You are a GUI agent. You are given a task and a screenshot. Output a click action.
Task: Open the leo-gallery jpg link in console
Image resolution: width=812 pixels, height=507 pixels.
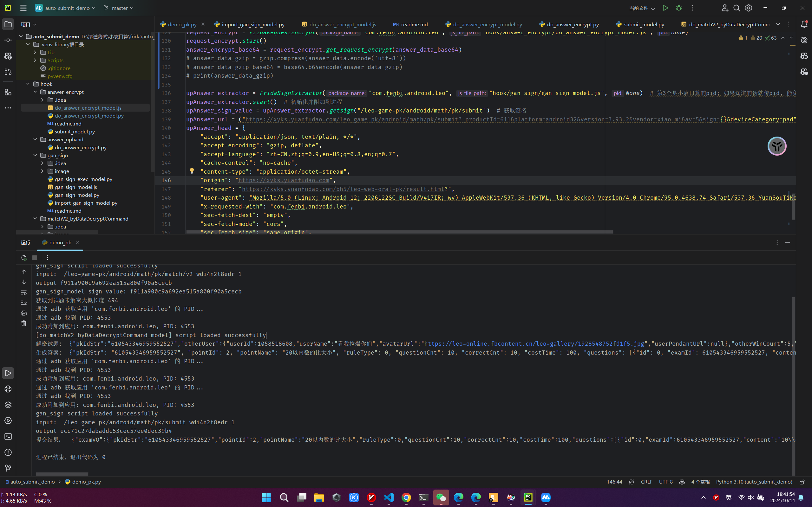[x=534, y=344]
